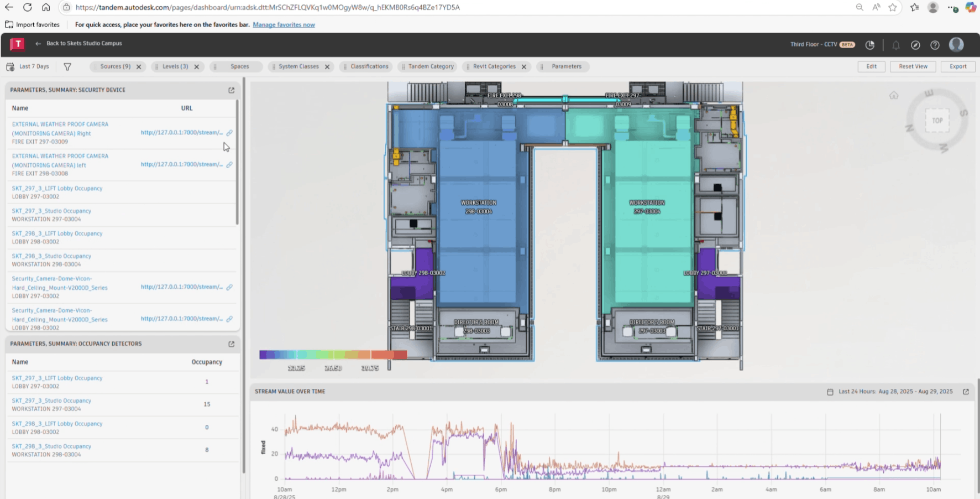This screenshot has height=499, width=980.
Task: Remove the Sources (9) filter
Action: 139,67
